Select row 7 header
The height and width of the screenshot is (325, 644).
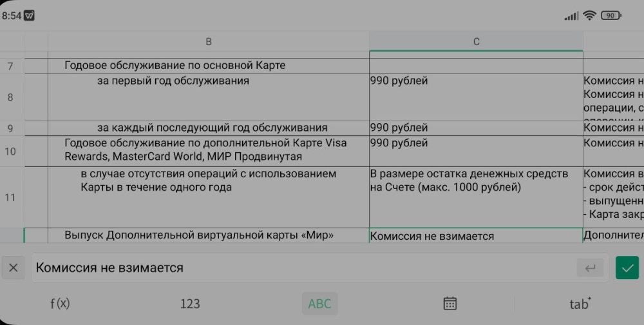pyautogui.click(x=10, y=66)
